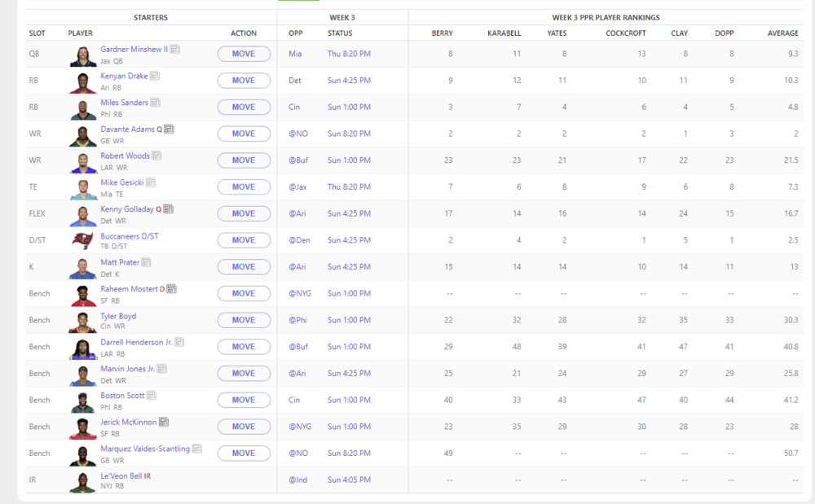The width and height of the screenshot is (815, 504).
Task: Click MOVE button for Darrell Henderson Jr.
Action: pyautogui.click(x=244, y=347)
